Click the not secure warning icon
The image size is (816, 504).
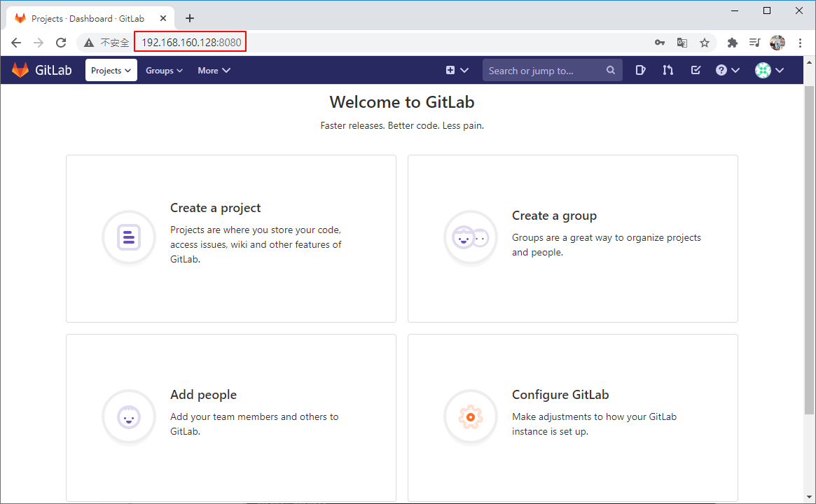[x=89, y=43]
